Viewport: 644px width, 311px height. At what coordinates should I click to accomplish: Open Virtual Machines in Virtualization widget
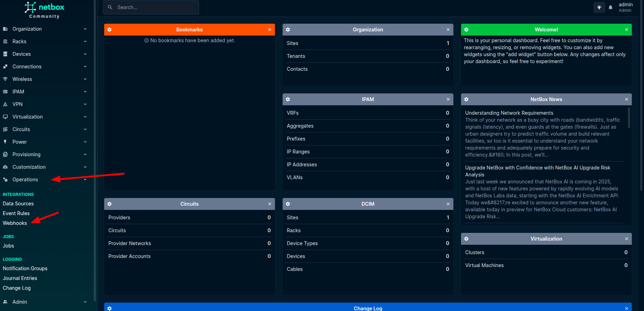pyautogui.click(x=484, y=265)
